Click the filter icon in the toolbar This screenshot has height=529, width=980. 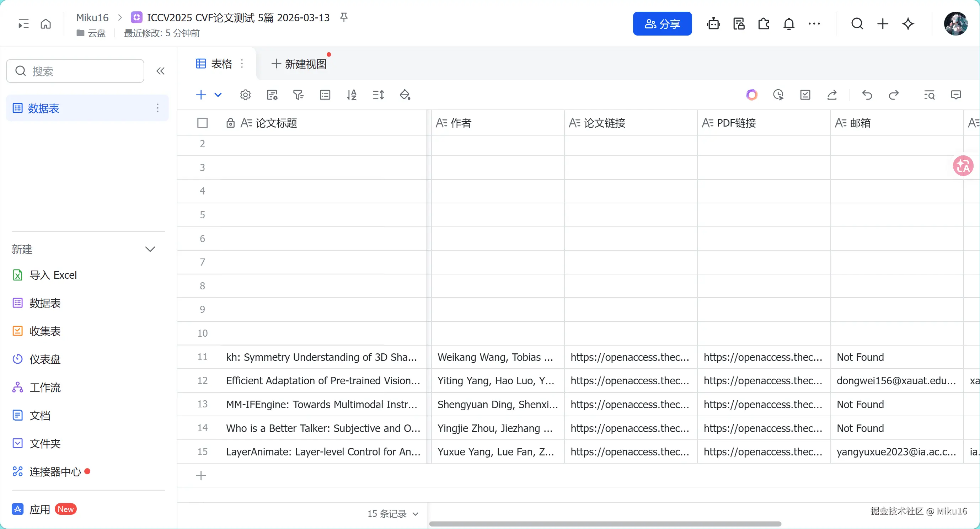[298, 95]
